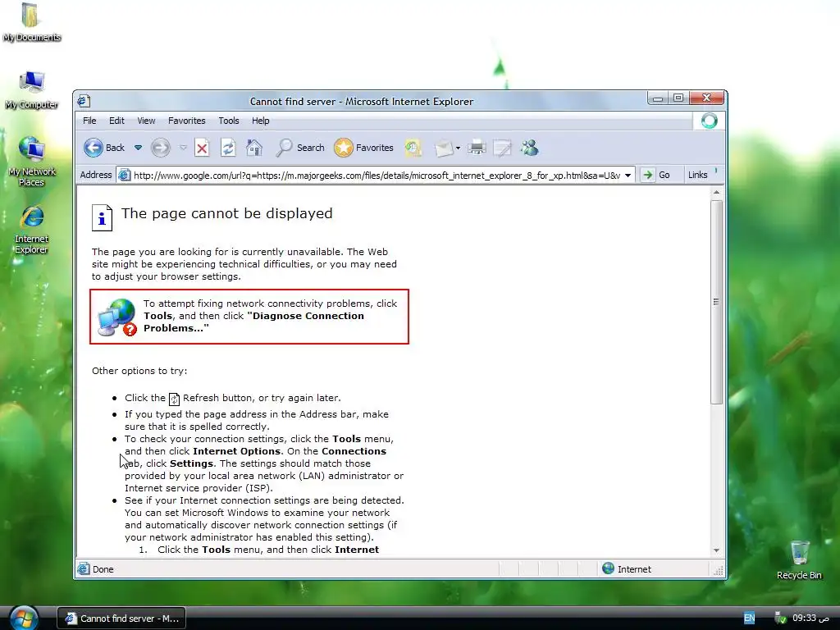Click the scrollbar up arrow
The height and width of the screenshot is (630, 840).
click(716, 192)
